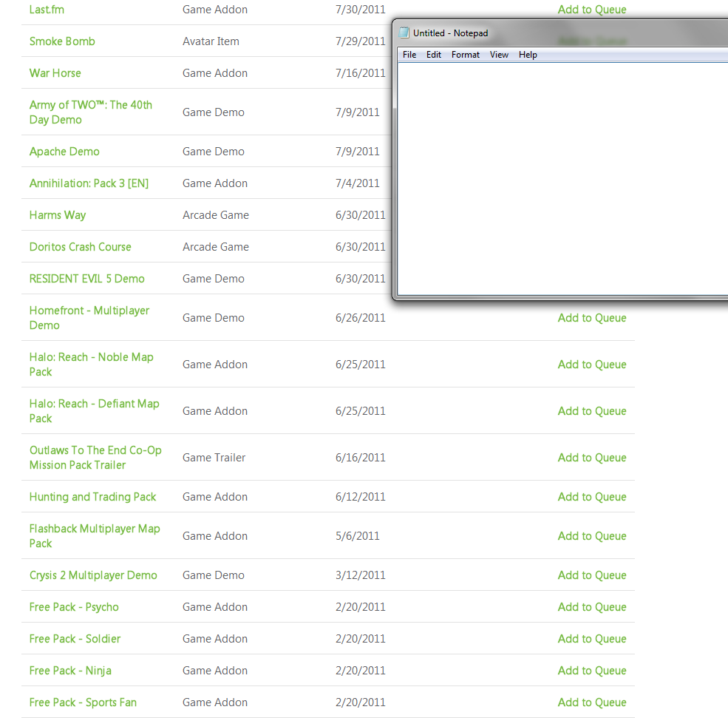728x718 pixels.
Task: Click Game Demo type for RESIDENT EVIL 5
Action: (x=213, y=279)
